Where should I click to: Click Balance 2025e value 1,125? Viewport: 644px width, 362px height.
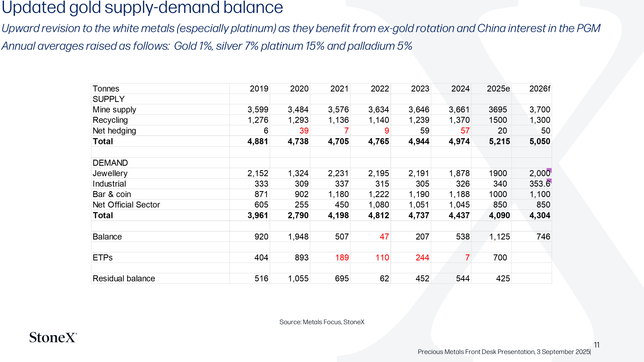(500, 237)
